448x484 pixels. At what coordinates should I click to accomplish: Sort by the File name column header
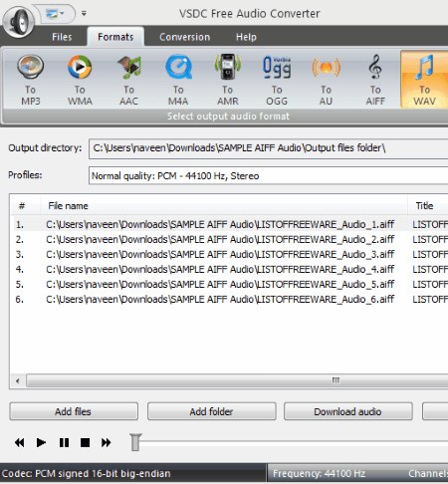(x=224, y=206)
